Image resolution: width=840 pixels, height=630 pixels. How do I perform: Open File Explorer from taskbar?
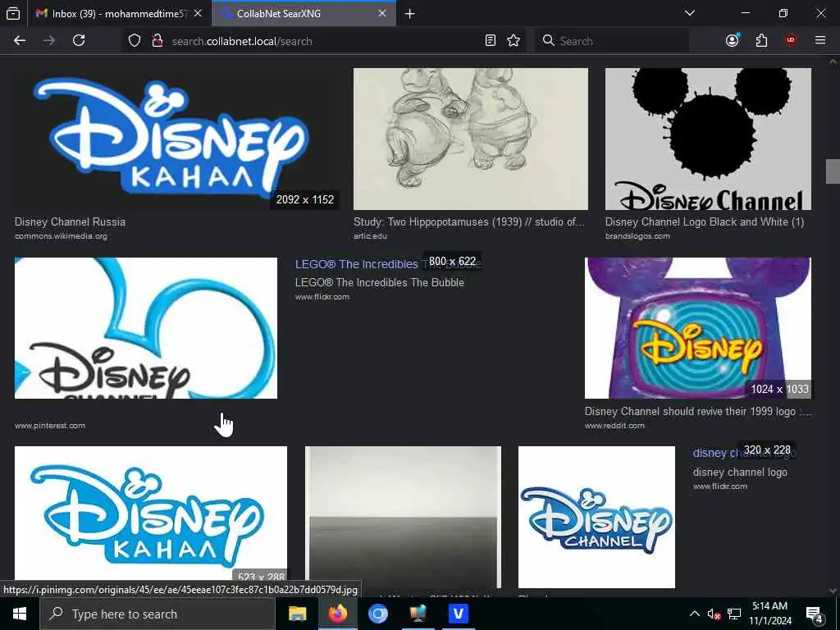click(297, 614)
